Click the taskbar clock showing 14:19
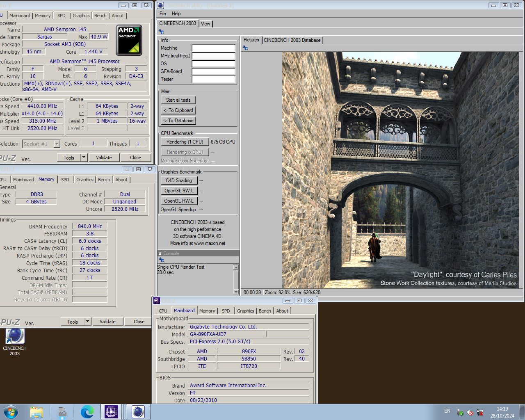Viewport: 525px width, 420px height. pyautogui.click(x=502, y=412)
